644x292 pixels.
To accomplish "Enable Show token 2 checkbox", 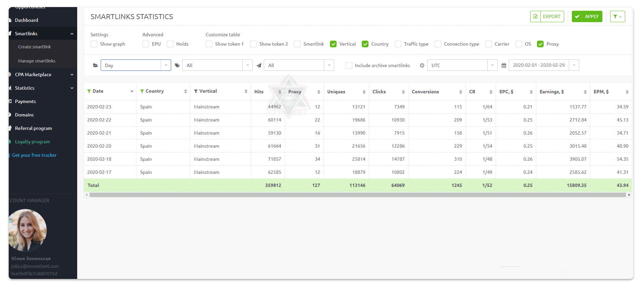I will point(253,44).
